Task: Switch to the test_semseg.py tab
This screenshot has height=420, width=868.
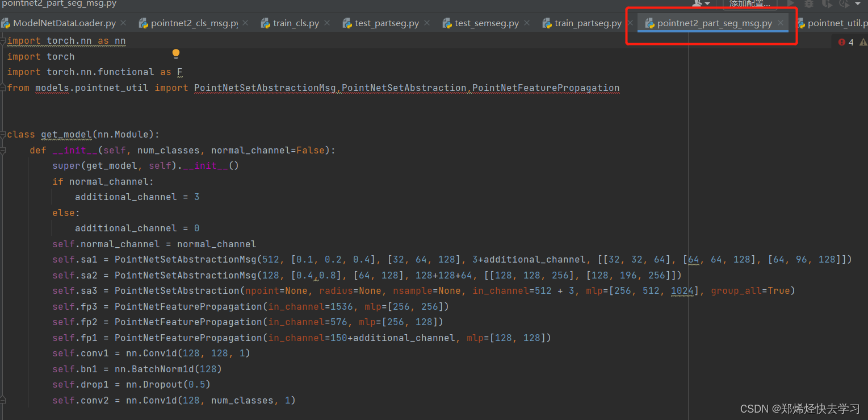Action: click(487, 23)
